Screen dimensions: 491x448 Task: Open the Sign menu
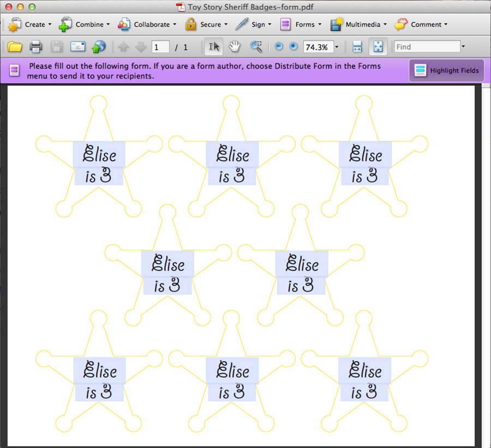[x=253, y=25]
